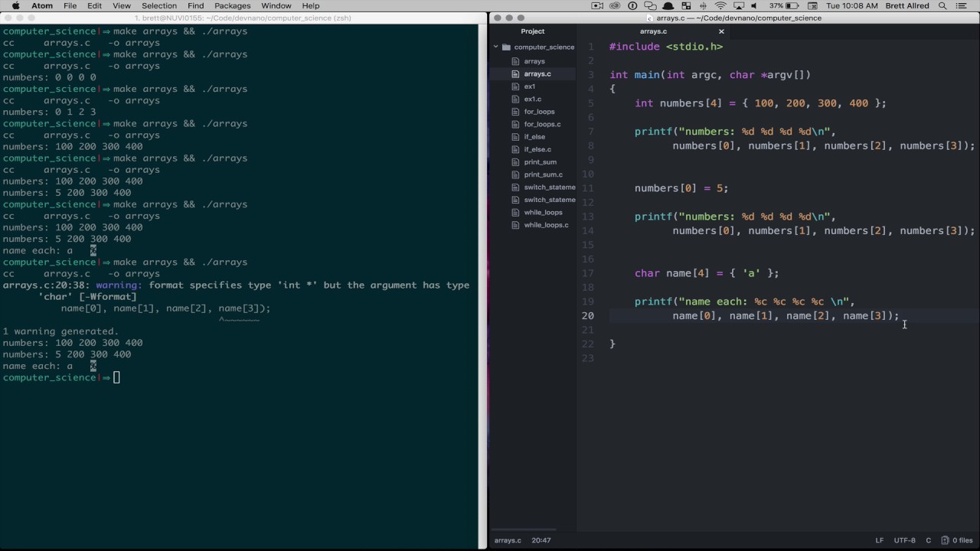Open the File menu
This screenshot has width=980, height=551.
[70, 6]
